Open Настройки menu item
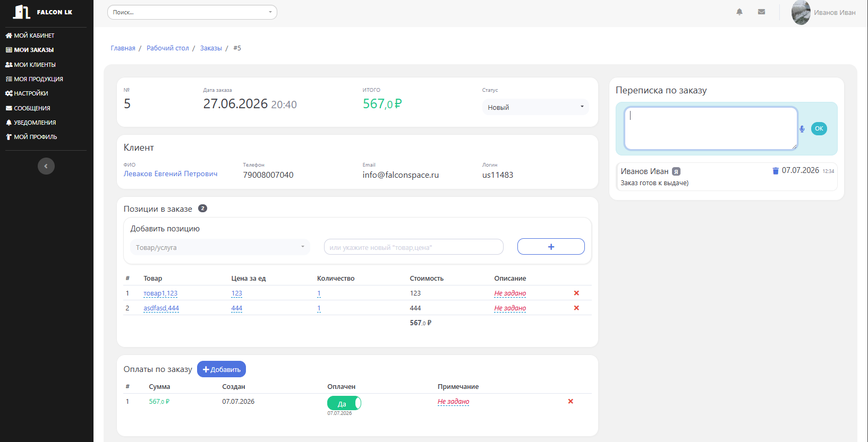The height and width of the screenshot is (442, 868). pyautogui.click(x=27, y=93)
